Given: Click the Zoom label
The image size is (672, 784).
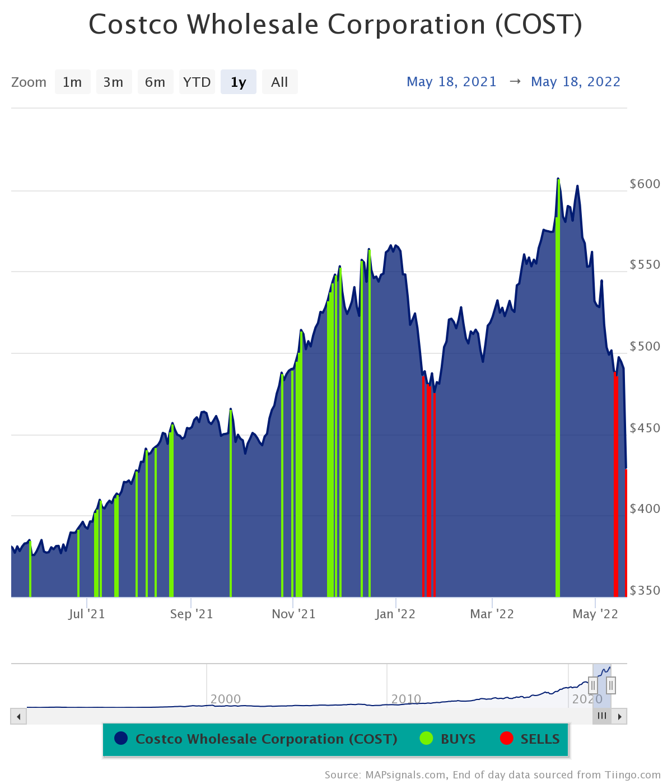Looking at the screenshot, I should (29, 82).
